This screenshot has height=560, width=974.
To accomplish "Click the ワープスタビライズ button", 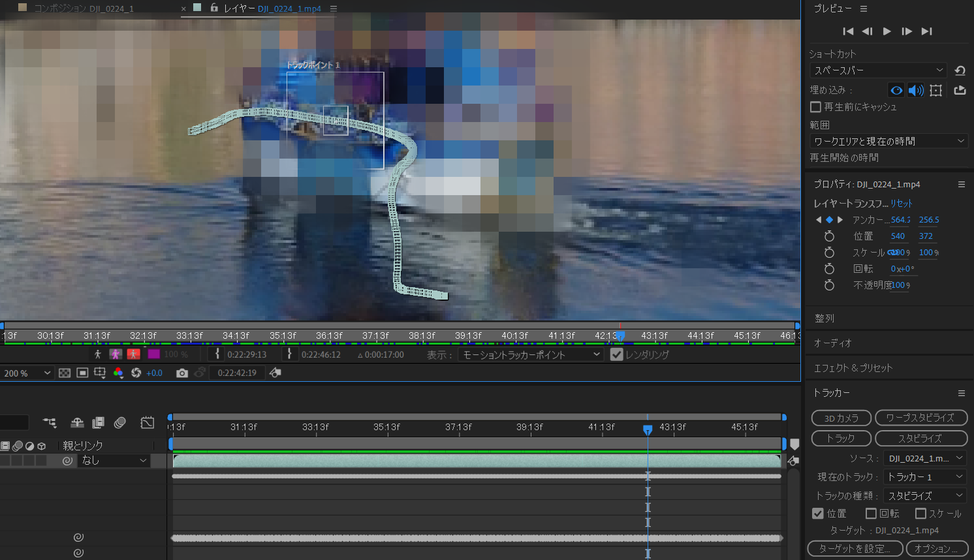I will point(921,418).
